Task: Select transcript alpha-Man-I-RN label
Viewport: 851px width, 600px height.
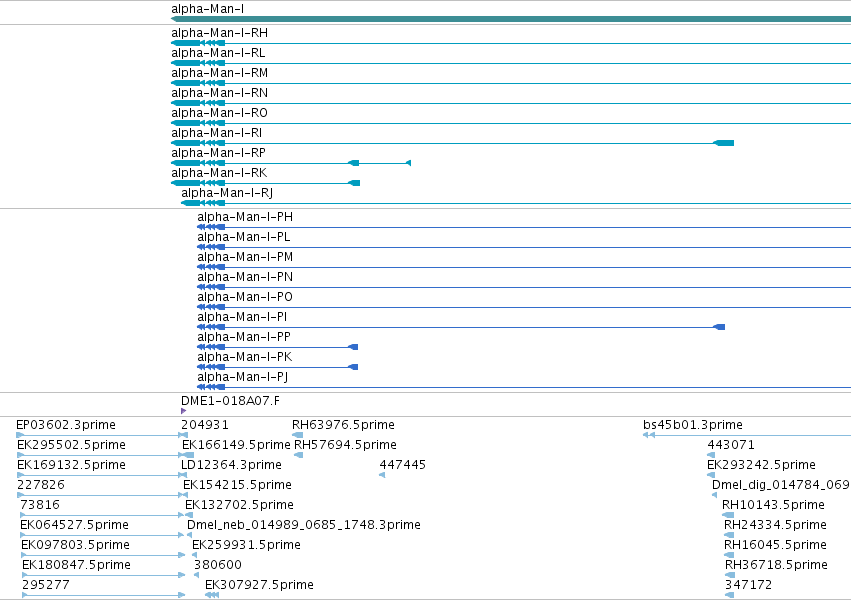Action: pos(219,93)
